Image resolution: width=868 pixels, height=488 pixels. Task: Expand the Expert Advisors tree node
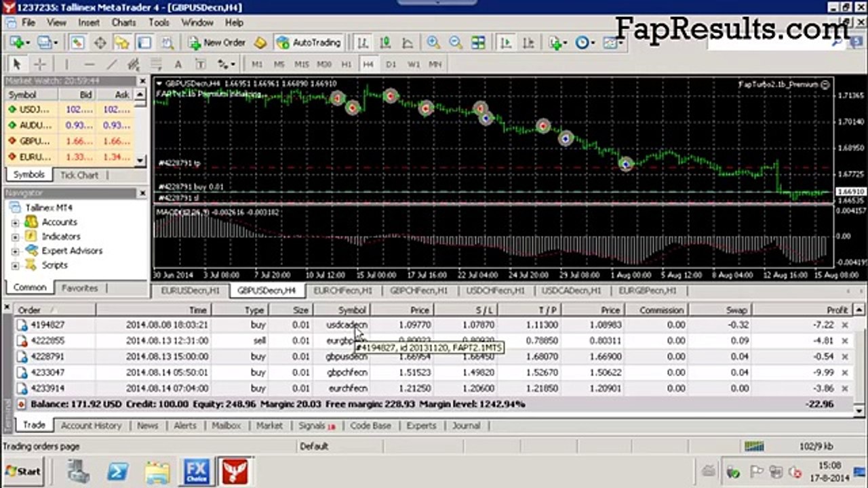coord(15,251)
